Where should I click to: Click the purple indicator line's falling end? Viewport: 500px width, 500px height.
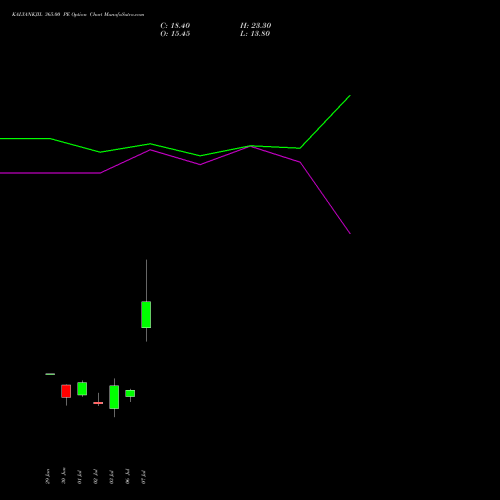[350, 233]
